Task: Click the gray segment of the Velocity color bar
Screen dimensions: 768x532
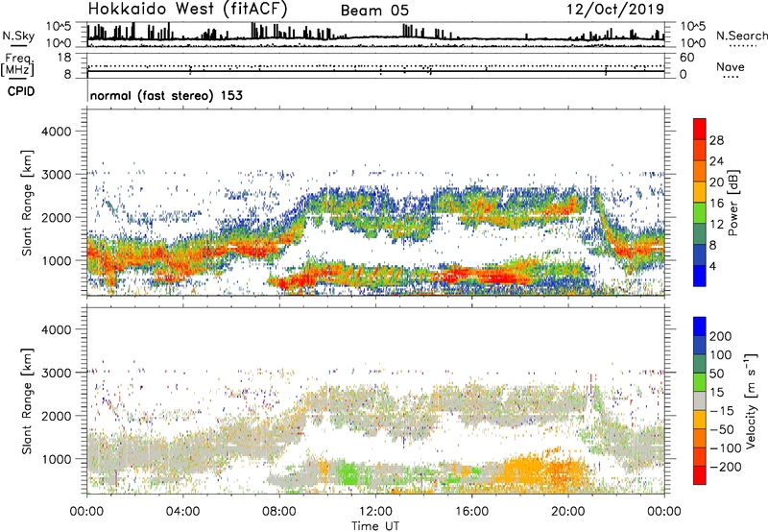Action: click(x=700, y=401)
